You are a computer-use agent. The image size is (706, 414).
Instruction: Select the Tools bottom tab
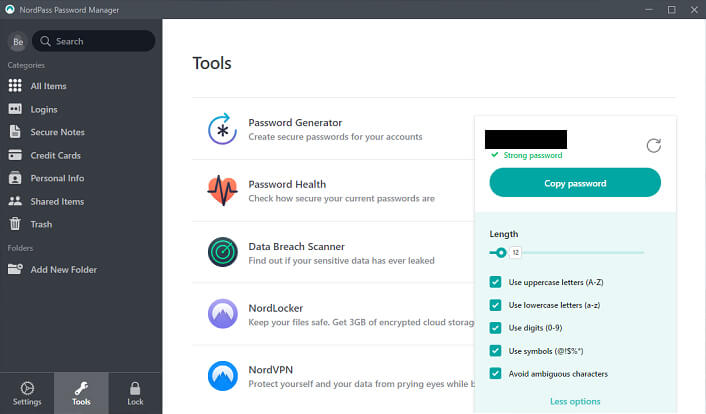(81, 393)
